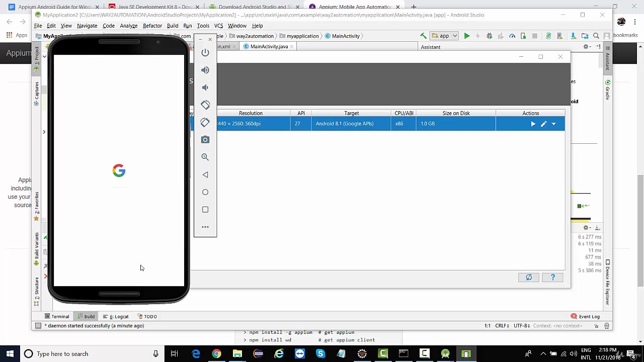Open Chrome from the taskbar
The height and width of the screenshot is (362, 644).
click(216, 354)
